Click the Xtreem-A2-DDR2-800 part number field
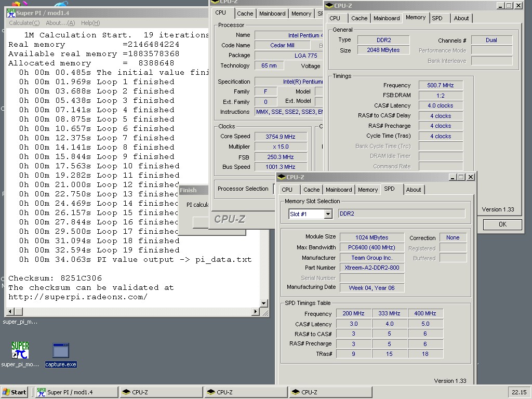Screen dimensions: 532x399 [372, 268]
